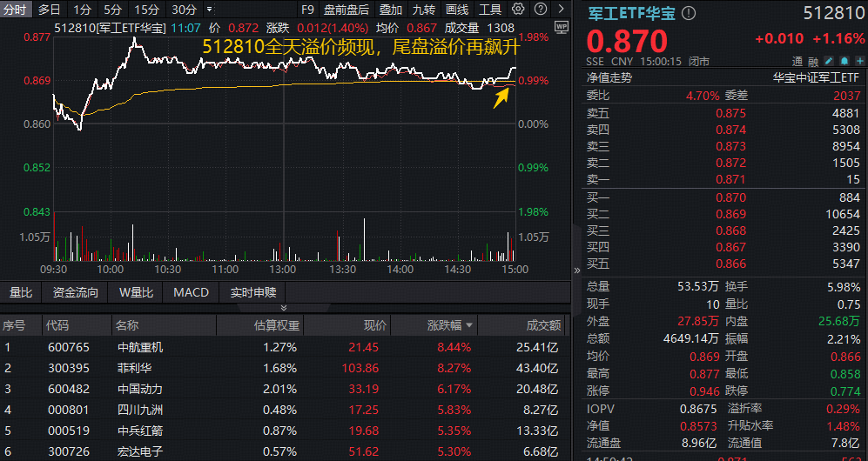Click the pencil edit icon under the price
This screenshot has height=461, width=868.
829,61
